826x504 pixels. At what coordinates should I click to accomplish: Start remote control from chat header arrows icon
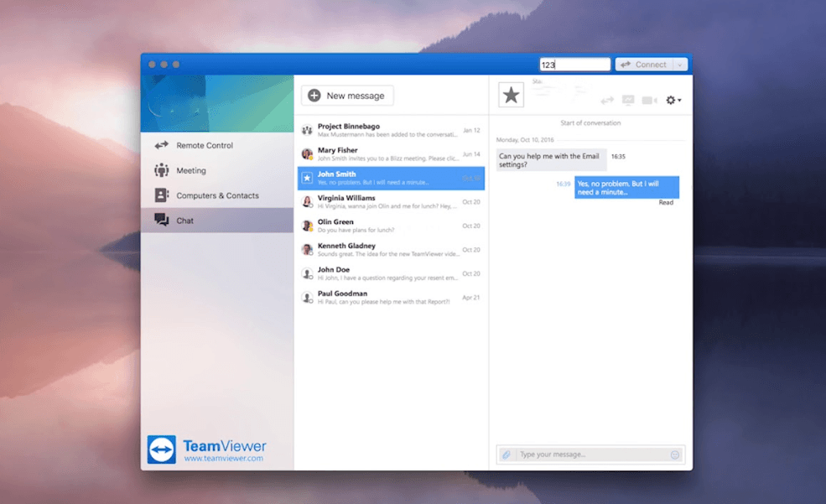coord(607,100)
